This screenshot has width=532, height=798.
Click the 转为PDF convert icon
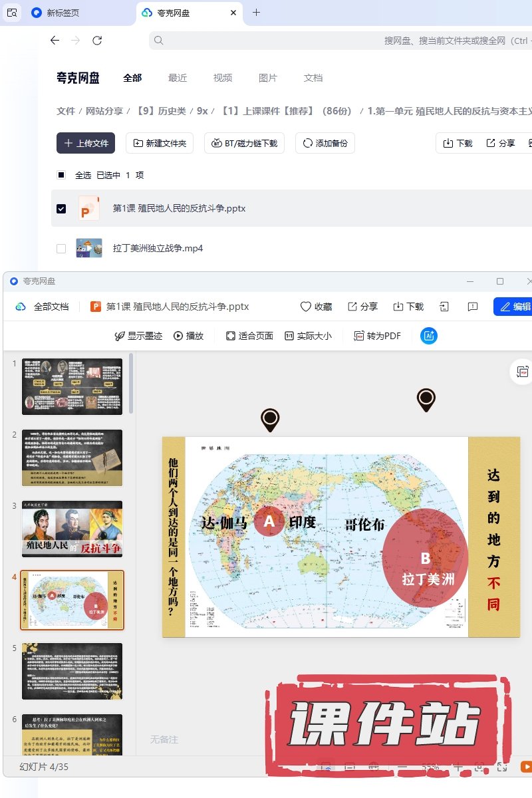pyautogui.click(x=359, y=336)
